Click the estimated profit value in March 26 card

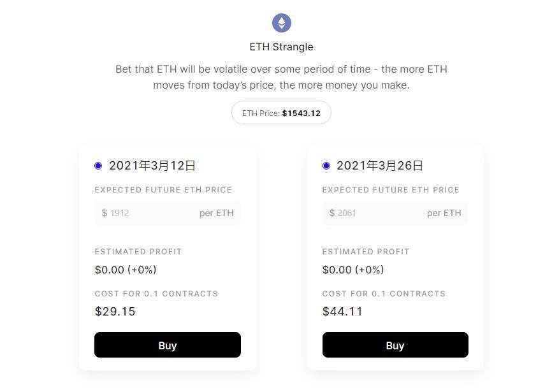(x=353, y=270)
